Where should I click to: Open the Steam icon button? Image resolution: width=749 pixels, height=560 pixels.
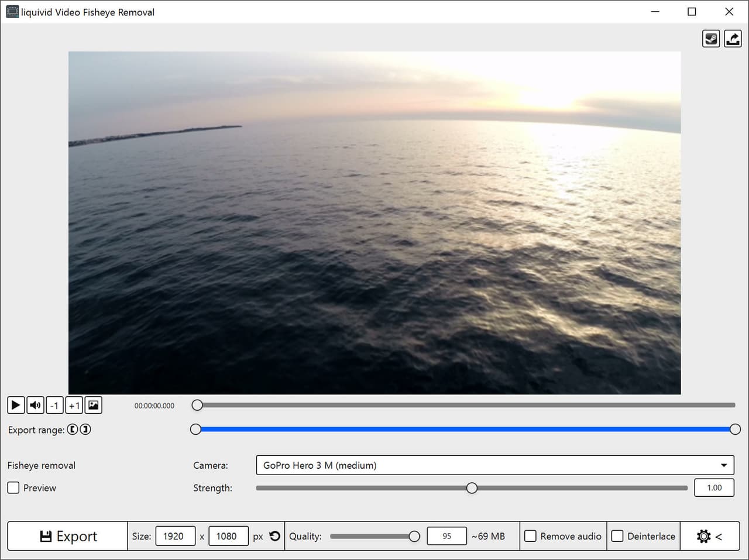711,39
